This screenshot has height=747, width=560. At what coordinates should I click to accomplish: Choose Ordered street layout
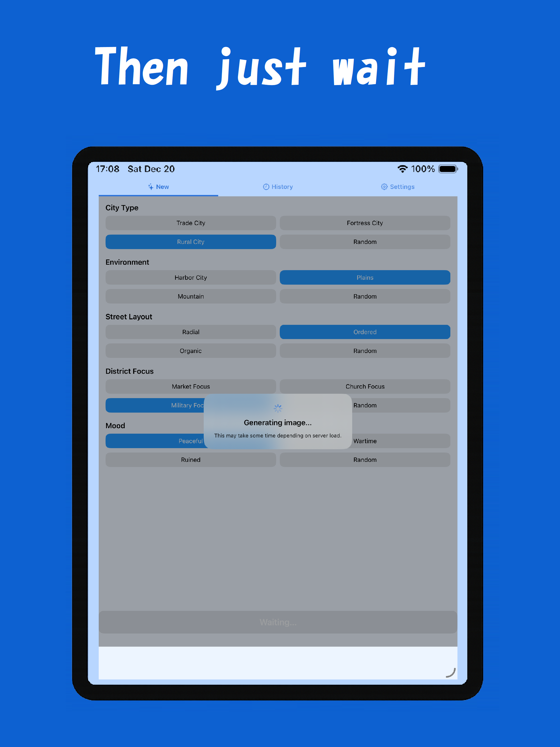pyautogui.click(x=365, y=332)
